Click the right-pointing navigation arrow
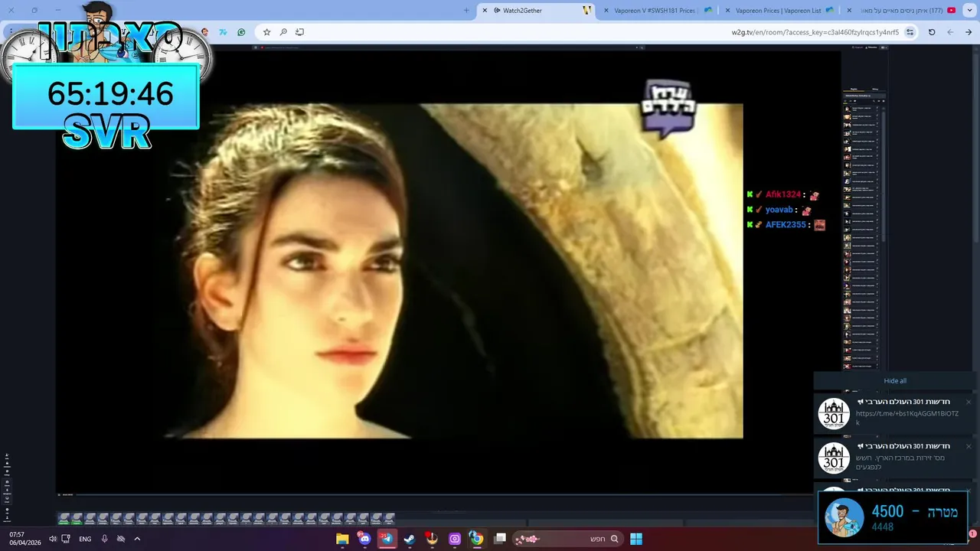This screenshot has width=980, height=551. [969, 32]
